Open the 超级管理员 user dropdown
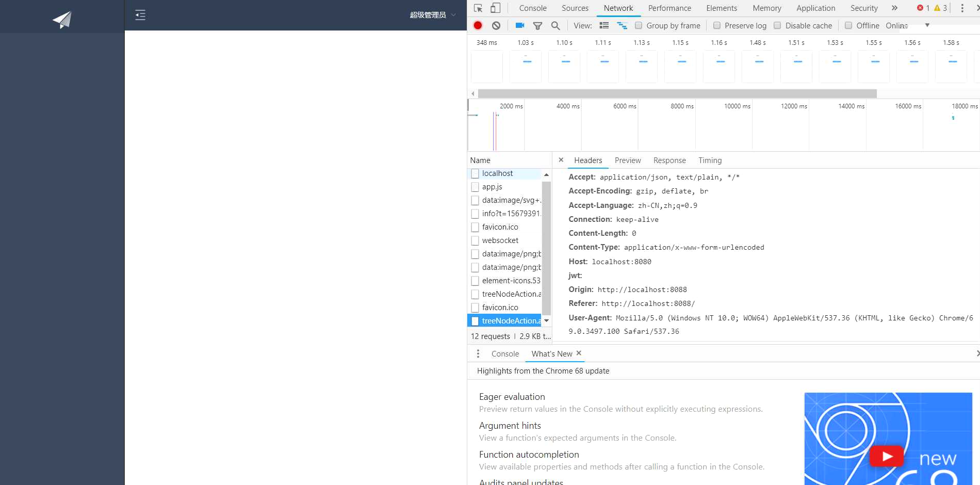980x485 pixels. point(432,15)
